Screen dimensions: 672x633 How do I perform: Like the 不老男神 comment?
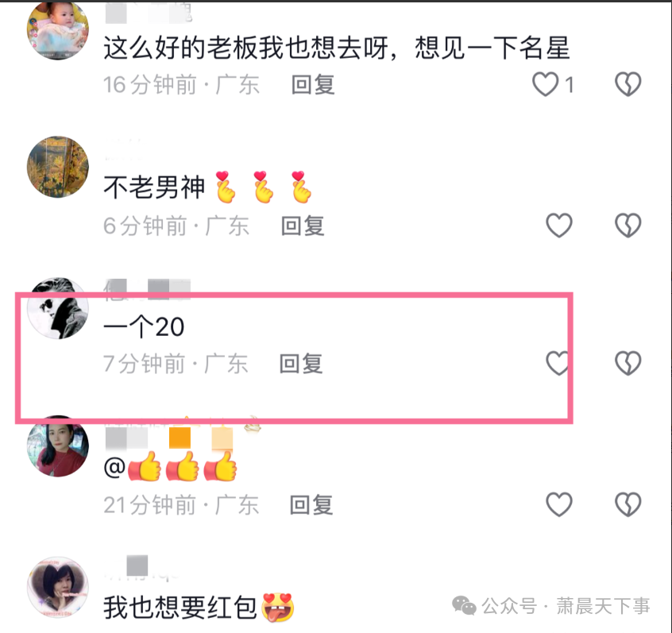[x=559, y=226]
